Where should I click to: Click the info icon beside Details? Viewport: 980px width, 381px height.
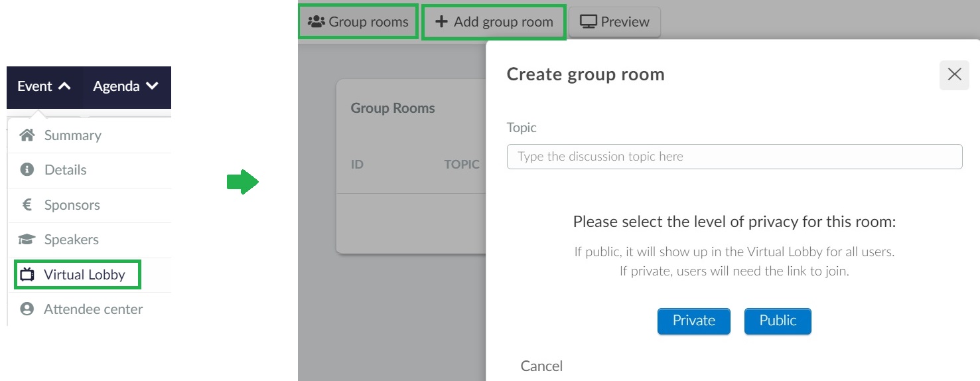pos(27,170)
